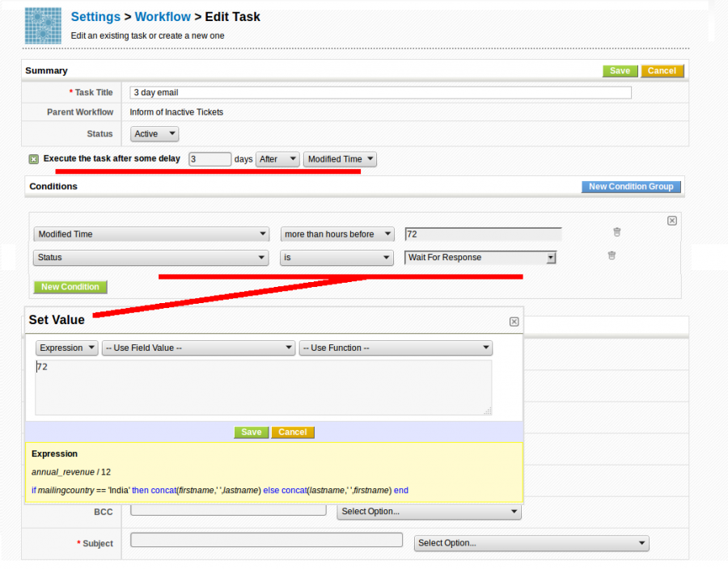Add a New Condition with green button
Screen dimensions: 728x569
[70, 287]
